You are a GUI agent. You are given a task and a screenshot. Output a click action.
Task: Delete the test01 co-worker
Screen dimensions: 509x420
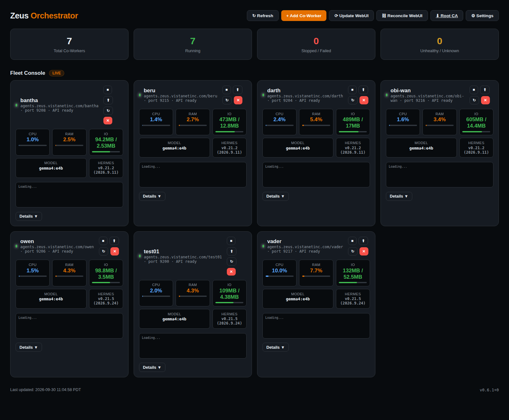[x=231, y=272]
